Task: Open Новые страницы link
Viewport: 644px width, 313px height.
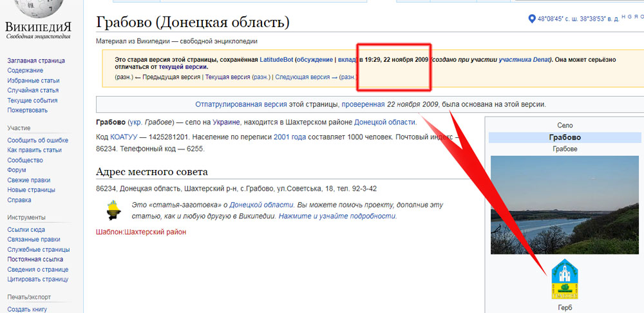Action: pyautogui.click(x=31, y=190)
